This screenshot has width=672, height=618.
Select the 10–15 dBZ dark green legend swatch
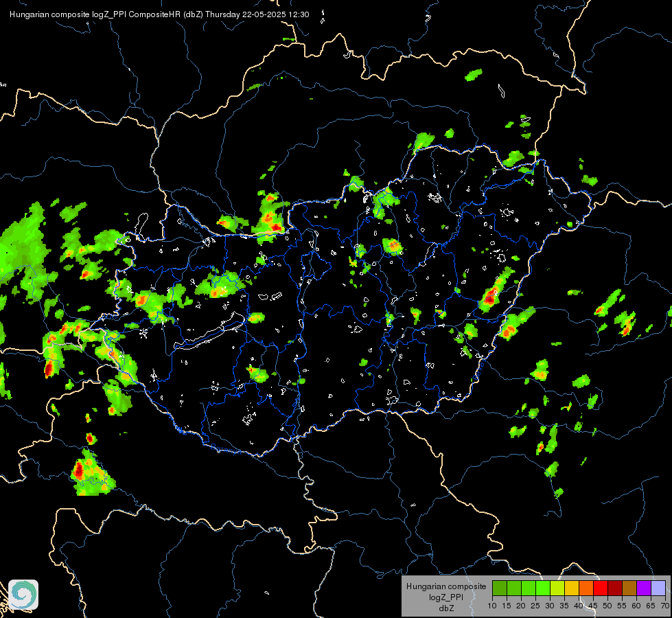(x=500, y=588)
